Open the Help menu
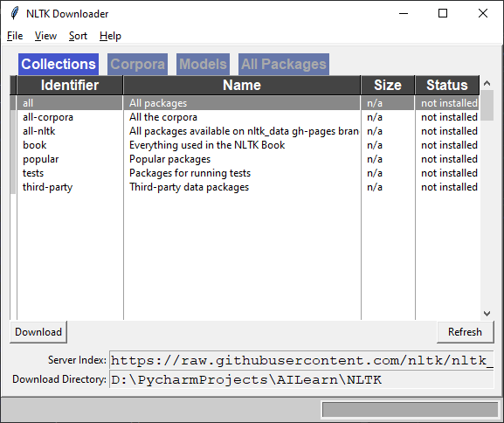The height and width of the screenshot is (423, 504). (x=110, y=36)
